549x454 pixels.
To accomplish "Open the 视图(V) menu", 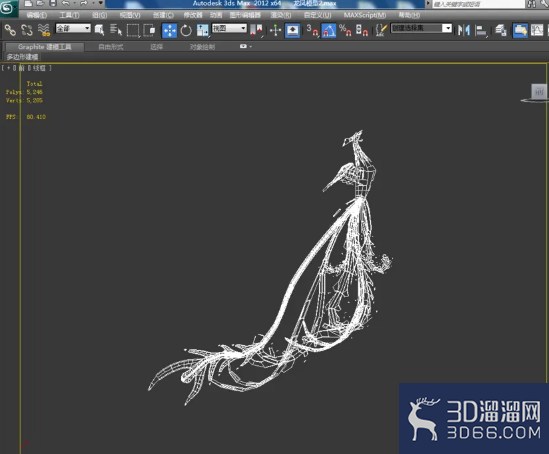I will point(130,15).
